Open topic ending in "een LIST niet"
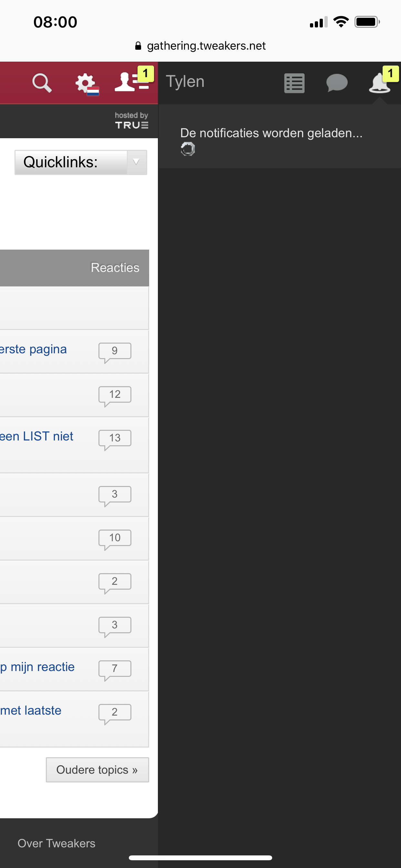 (x=36, y=436)
